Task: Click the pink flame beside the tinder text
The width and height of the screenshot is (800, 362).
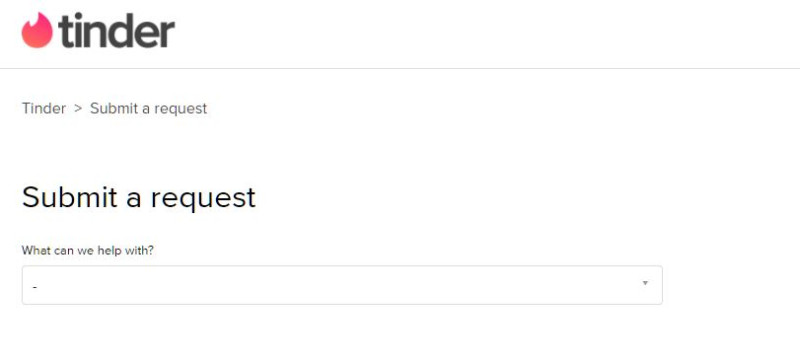Action: point(37,31)
